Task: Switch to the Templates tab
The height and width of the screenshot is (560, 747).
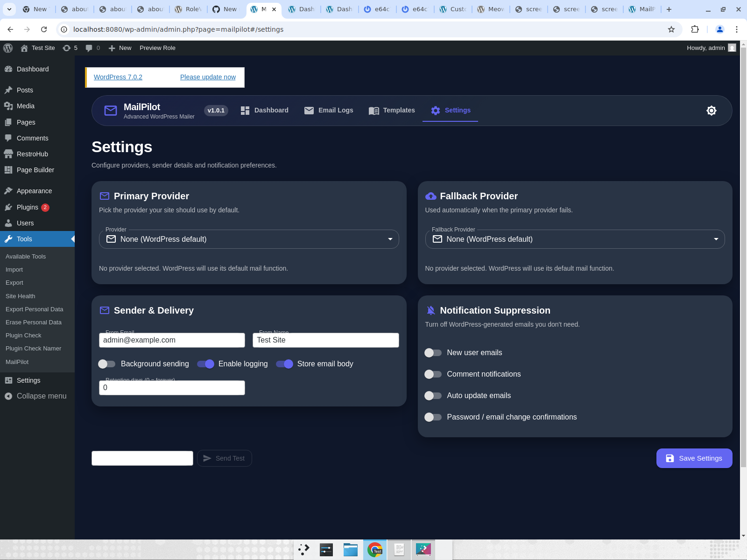Action: (392, 111)
